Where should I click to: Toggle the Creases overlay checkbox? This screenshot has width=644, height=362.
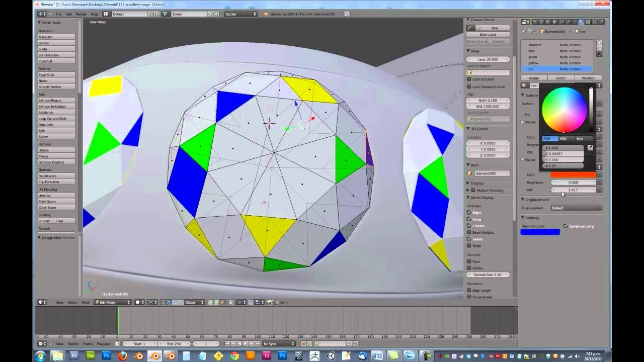469,226
